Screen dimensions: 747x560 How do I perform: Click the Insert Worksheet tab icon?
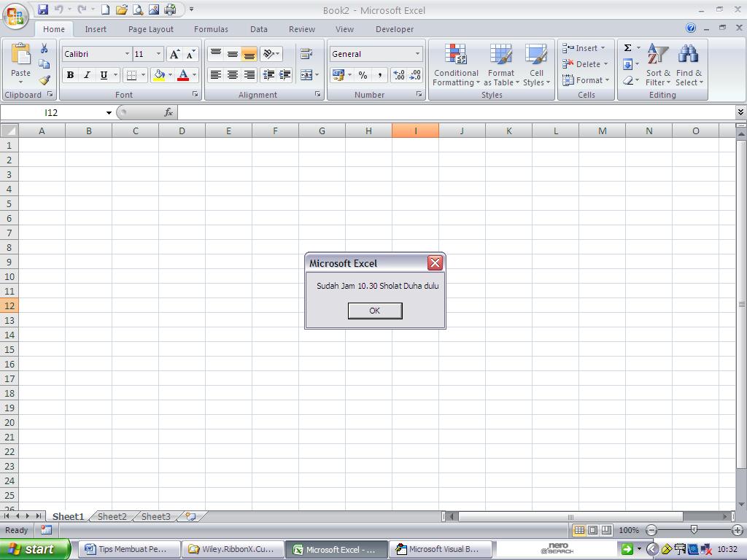[x=191, y=516]
